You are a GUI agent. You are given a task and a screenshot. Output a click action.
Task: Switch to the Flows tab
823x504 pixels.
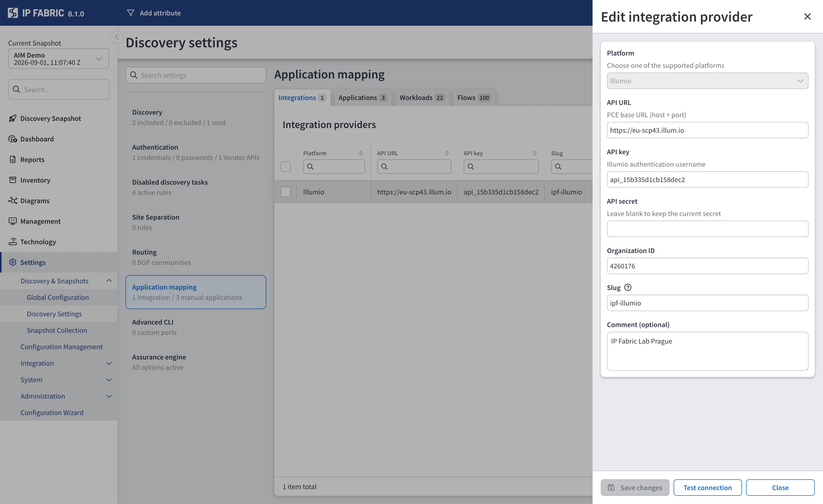tap(474, 97)
